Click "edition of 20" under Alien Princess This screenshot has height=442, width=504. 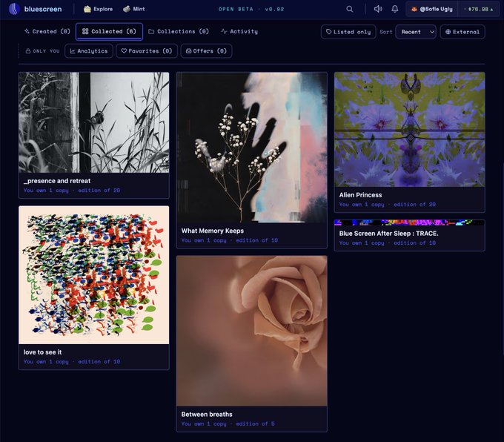414,204
